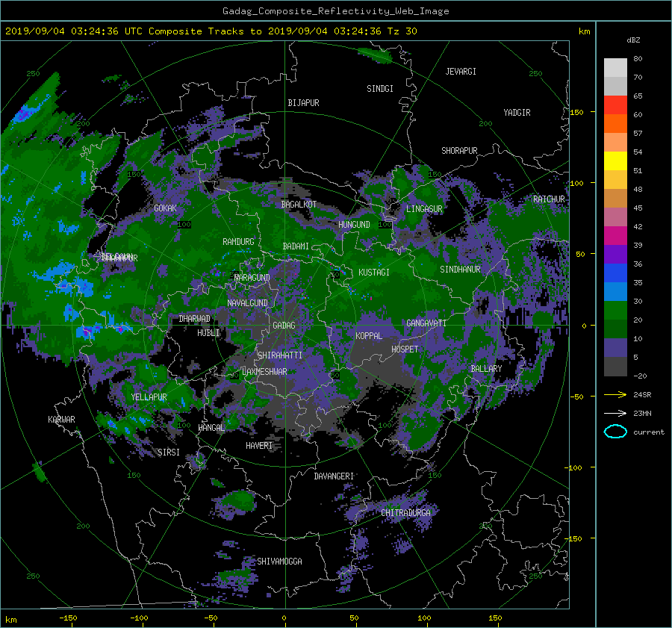Click the 'GANGAVATI' city label
The width and height of the screenshot is (672, 628).
[x=426, y=323]
